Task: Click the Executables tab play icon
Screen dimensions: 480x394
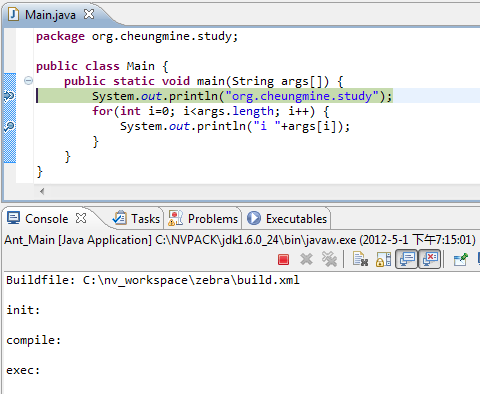Action: point(254,218)
